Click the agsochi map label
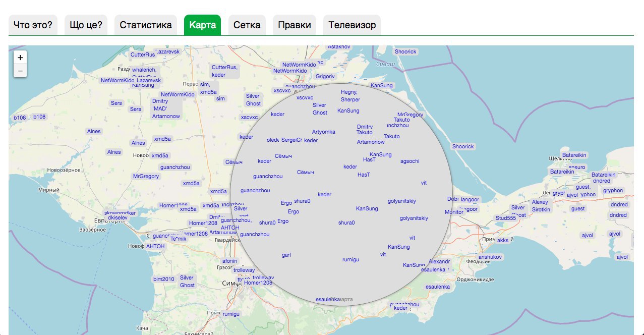This screenshot has width=644, height=335. pos(409,161)
